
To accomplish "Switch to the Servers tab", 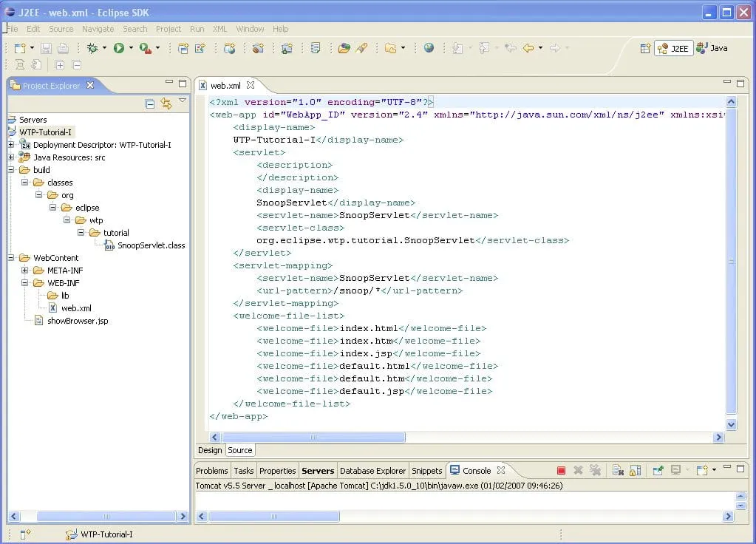I will (318, 471).
